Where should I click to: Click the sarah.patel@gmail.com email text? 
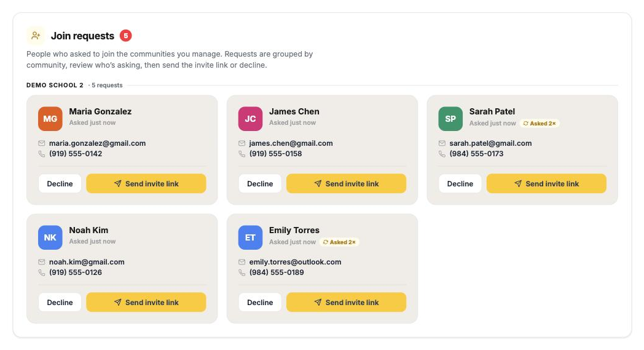point(490,143)
